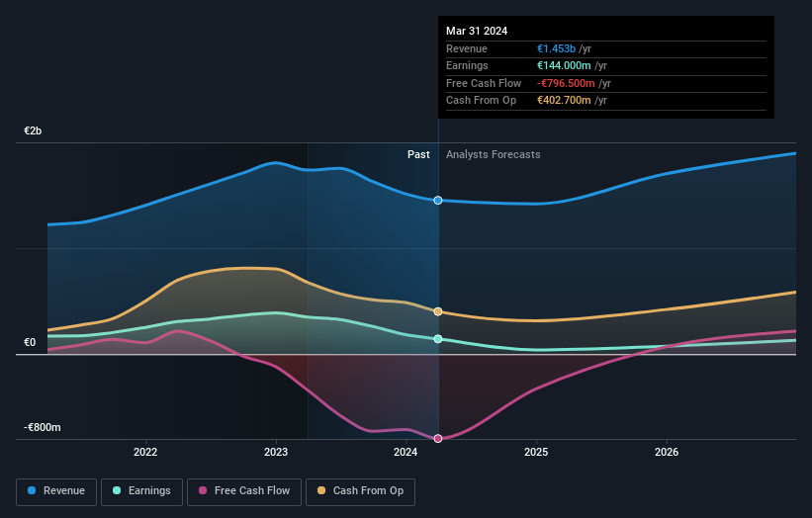This screenshot has height=518, width=812.
Task: Click the Mar 31 2024 tooltip date
Action: [x=477, y=31]
